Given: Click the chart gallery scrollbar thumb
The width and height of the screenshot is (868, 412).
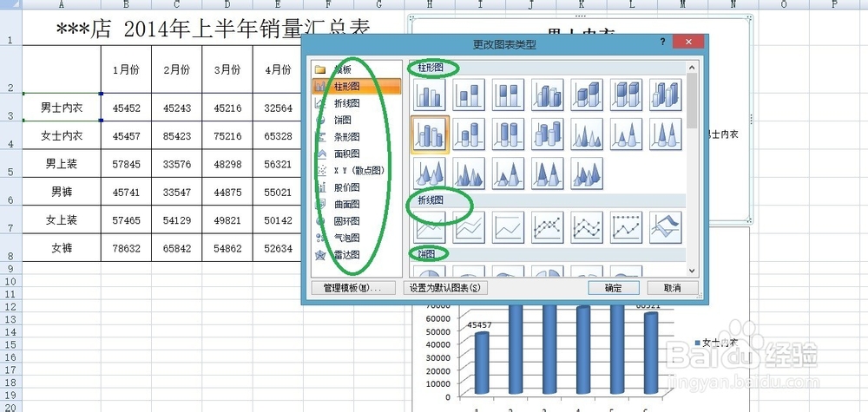Looking at the screenshot, I should 692,101.
